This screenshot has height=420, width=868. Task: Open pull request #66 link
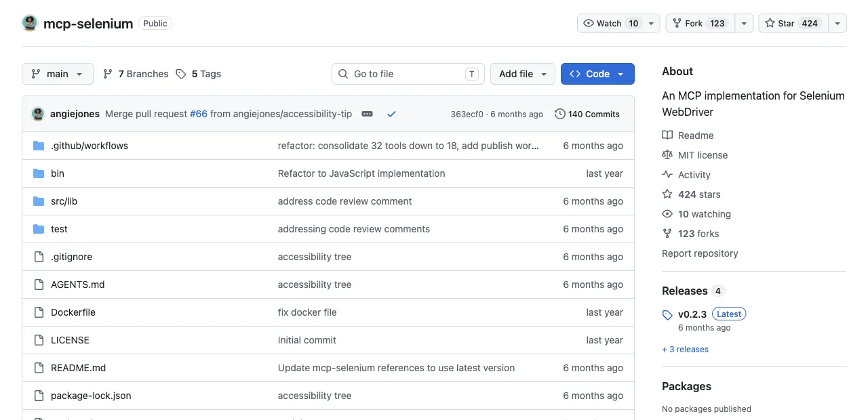[199, 114]
